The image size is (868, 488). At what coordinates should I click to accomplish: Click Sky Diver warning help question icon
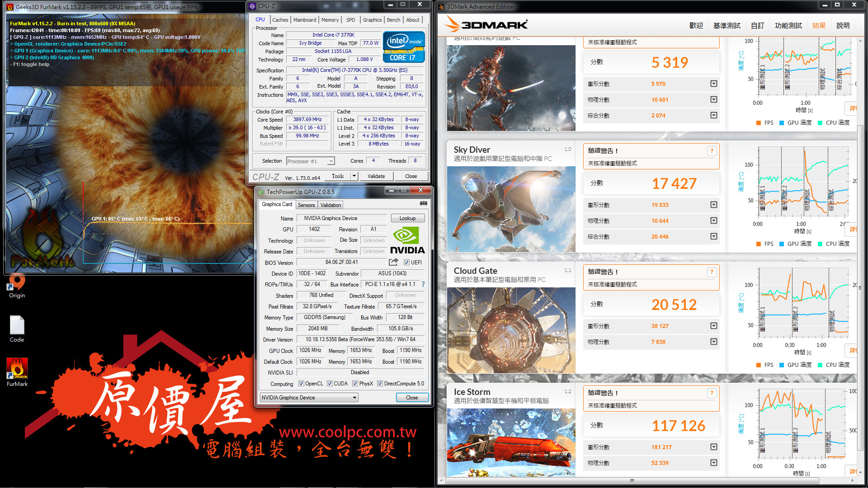click(x=712, y=151)
